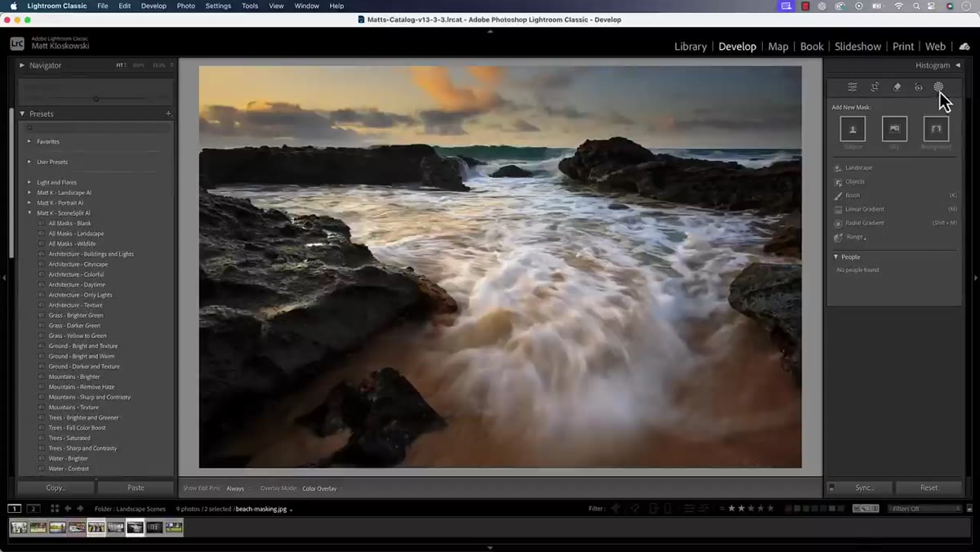Screen dimensions: 980x552
Task: Select main window display button 1
Action: pos(15,509)
